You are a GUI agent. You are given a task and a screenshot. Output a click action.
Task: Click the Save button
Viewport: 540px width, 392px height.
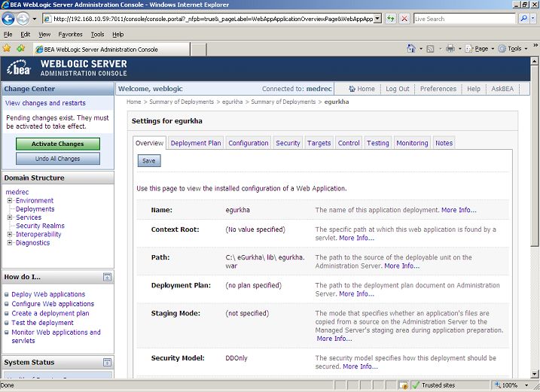click(x=149, y=161)
